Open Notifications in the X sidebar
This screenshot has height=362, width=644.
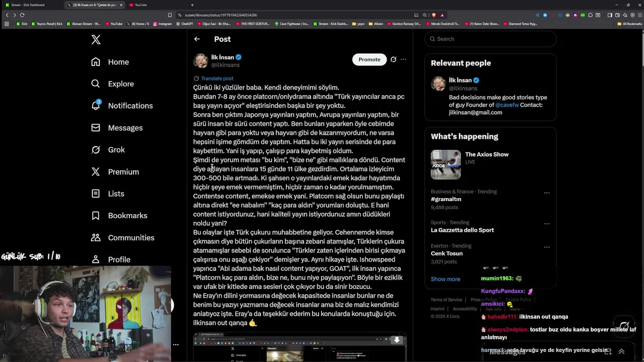coord(122,106)
